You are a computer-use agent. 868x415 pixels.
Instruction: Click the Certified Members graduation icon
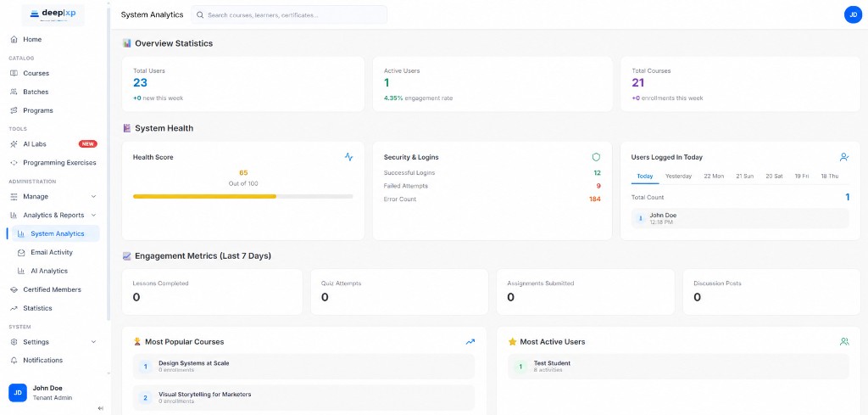coord(14,289)
